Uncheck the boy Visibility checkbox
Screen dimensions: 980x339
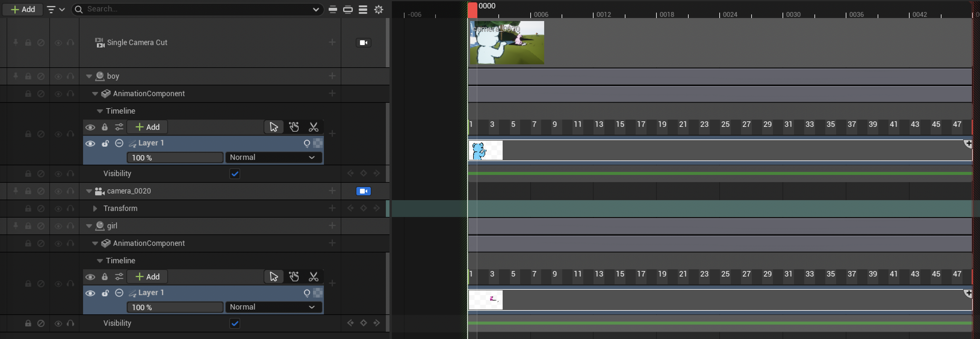[235, 174]
